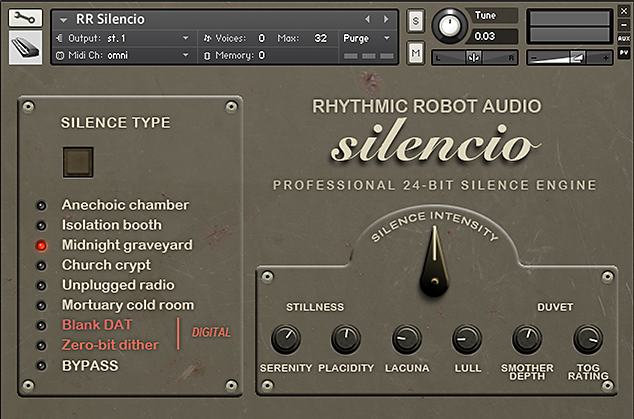Click the volume slider handle

click(577, 58)
